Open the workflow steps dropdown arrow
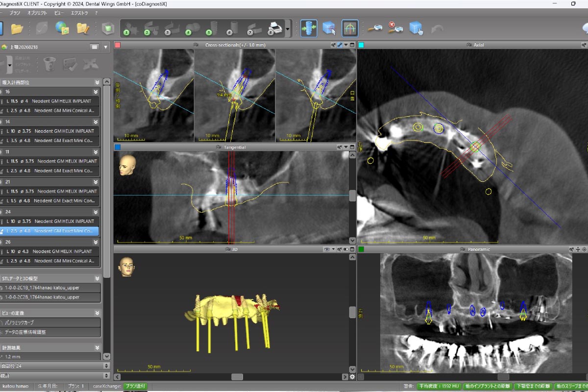 (x=288, y=29)
